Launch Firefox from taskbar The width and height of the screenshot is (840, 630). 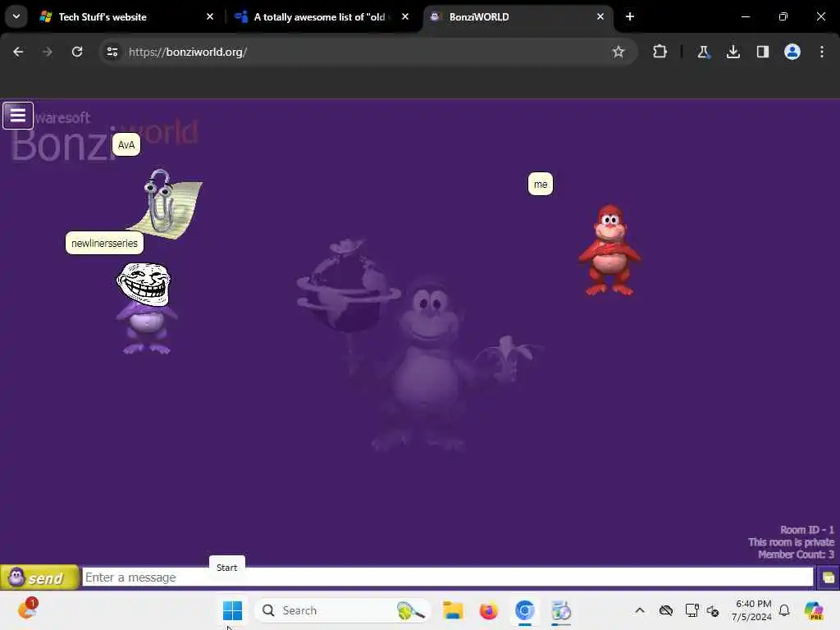(489, 610)
